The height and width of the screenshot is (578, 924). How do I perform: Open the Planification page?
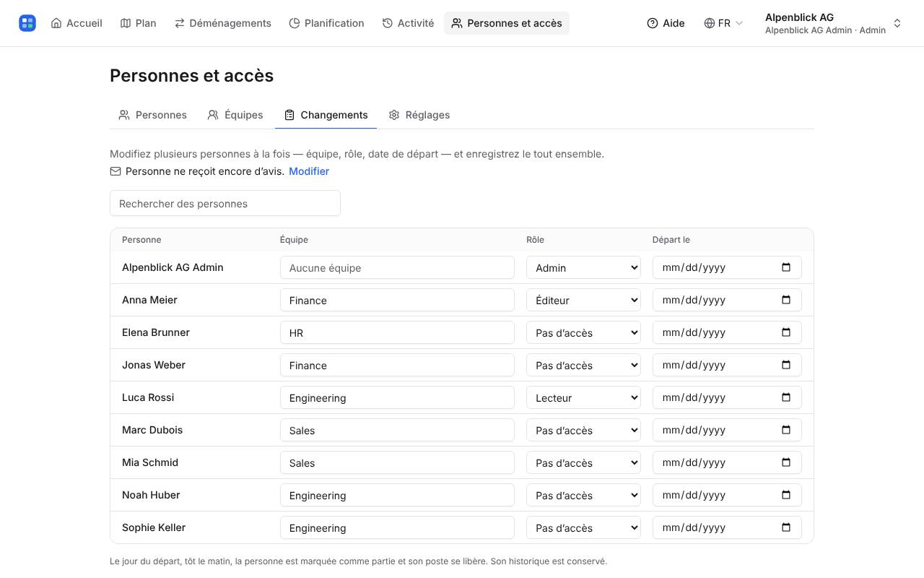coord(326,23)
